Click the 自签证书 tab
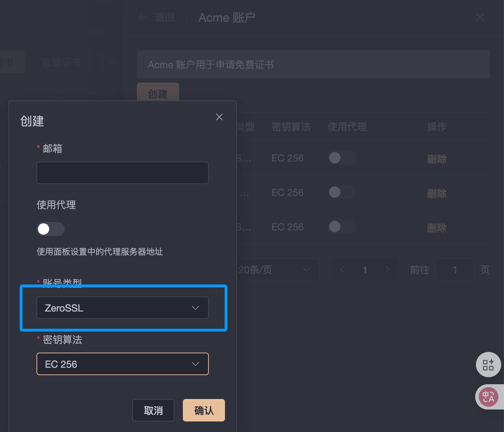The width and height of the screenshot is (504, 432). coord(62,62)
